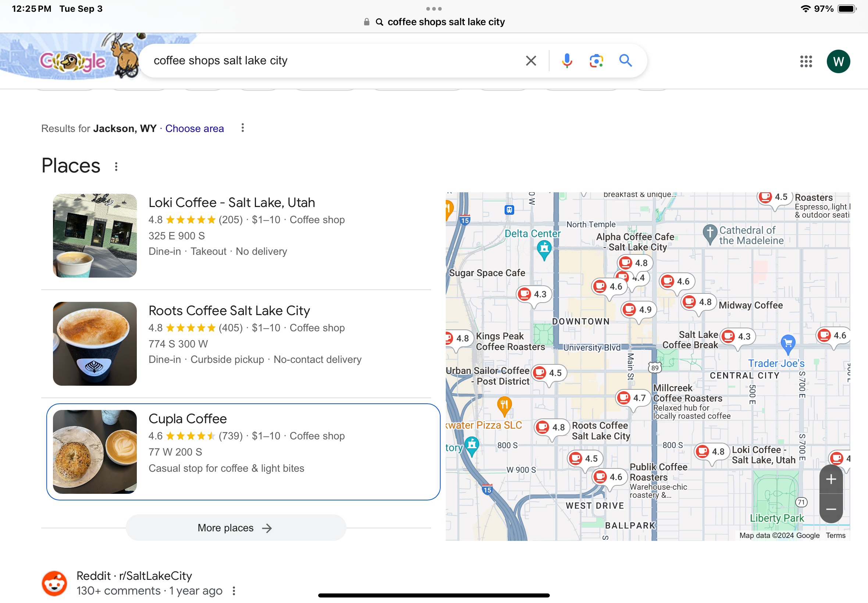Tap the Wi-Fi status icon

coord(805,9)
